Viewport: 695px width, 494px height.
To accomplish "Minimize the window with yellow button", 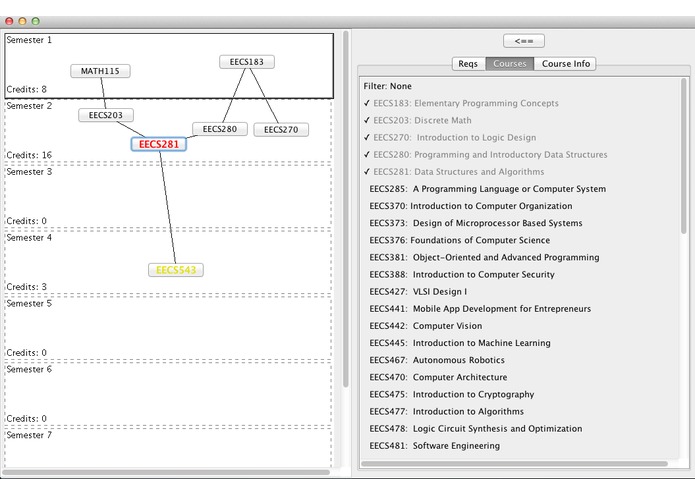I will click(x=23, y=21).
